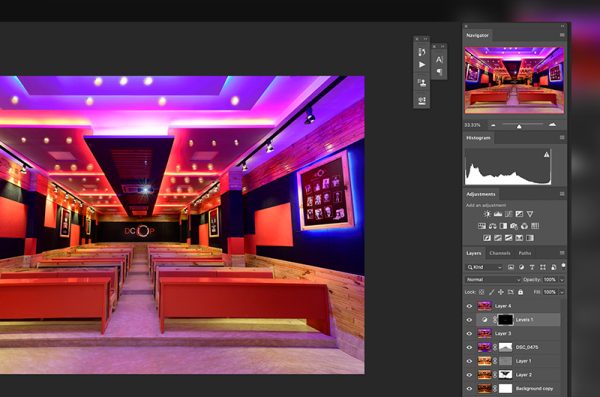The height and width of the screenshot is (397, 600).
Task: Open Layers panel options menu
Action: pyautogui.click(x=562, y=253)
